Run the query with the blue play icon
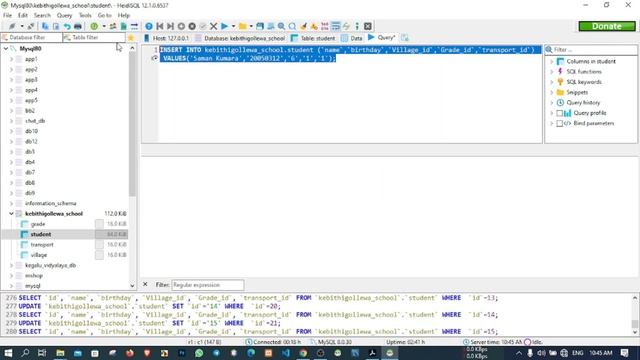This screenshot has width=640, height=360. tap(224, 26)
